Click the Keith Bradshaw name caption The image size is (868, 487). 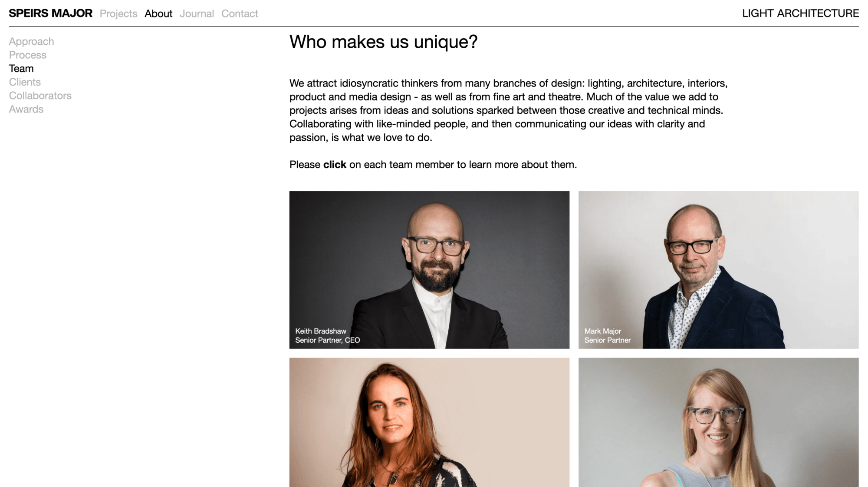321,331
